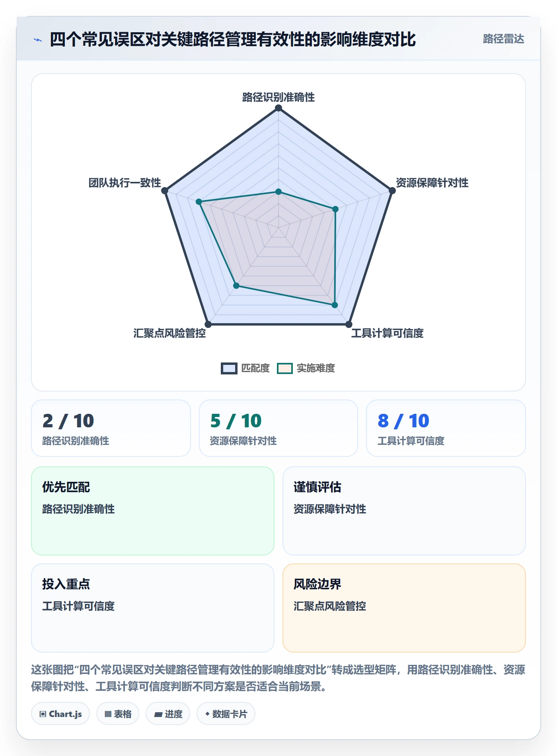The height and width of the screenshot is (756, 557).
Task: Select the 优先匹配 green card
Action: click(153, 511)
